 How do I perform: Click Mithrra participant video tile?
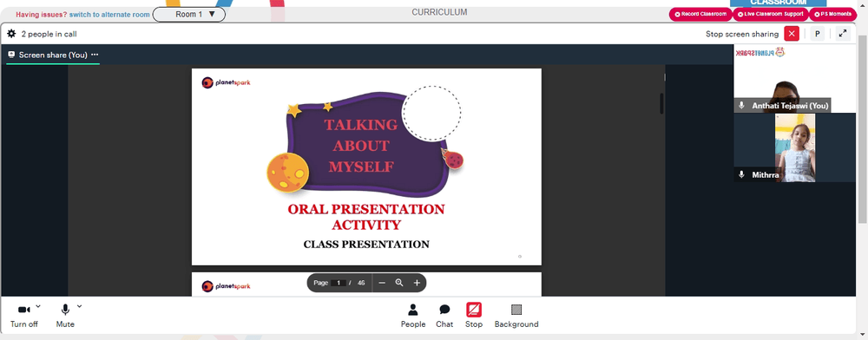(794, 147)
